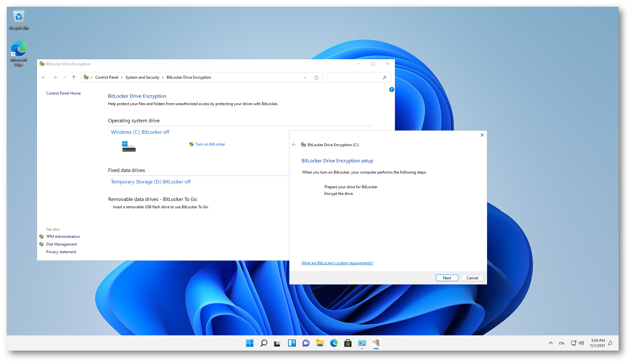
Task: Launch Microsoft Edge from the taskbar
Action: (x=334, y=343)
